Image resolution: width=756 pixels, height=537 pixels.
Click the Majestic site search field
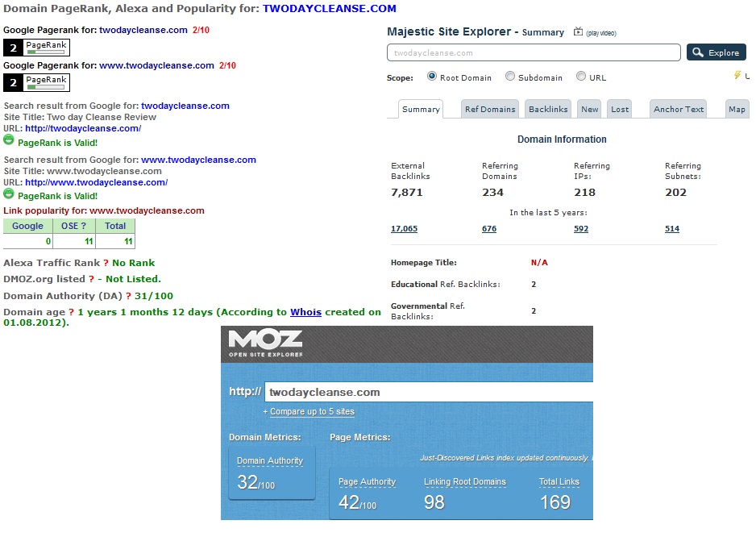(x=534, y=52)
